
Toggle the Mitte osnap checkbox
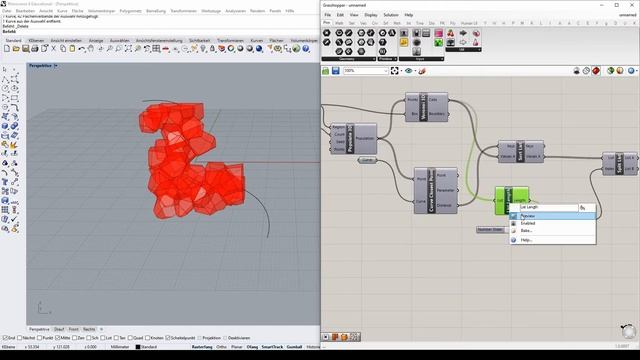[x=58, y=338]
